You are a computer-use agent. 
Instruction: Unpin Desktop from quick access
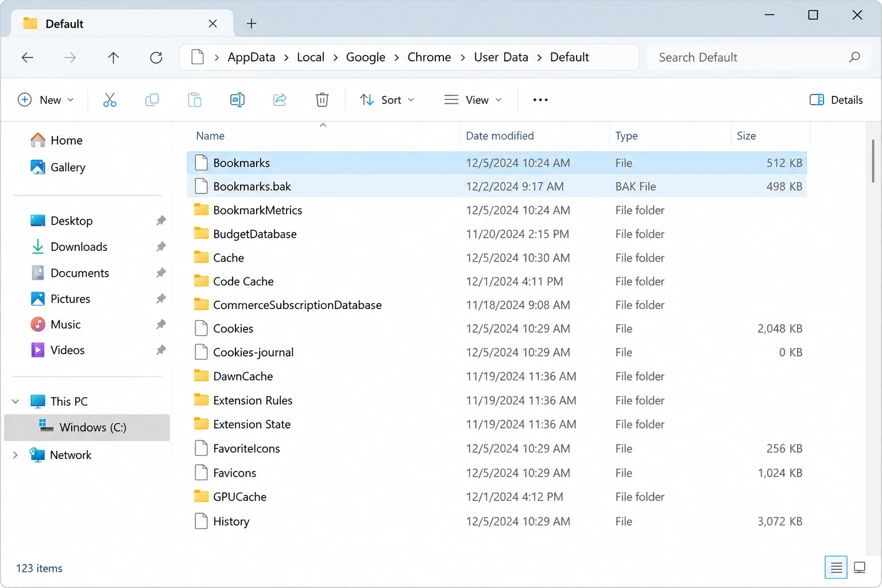(161, 220)
